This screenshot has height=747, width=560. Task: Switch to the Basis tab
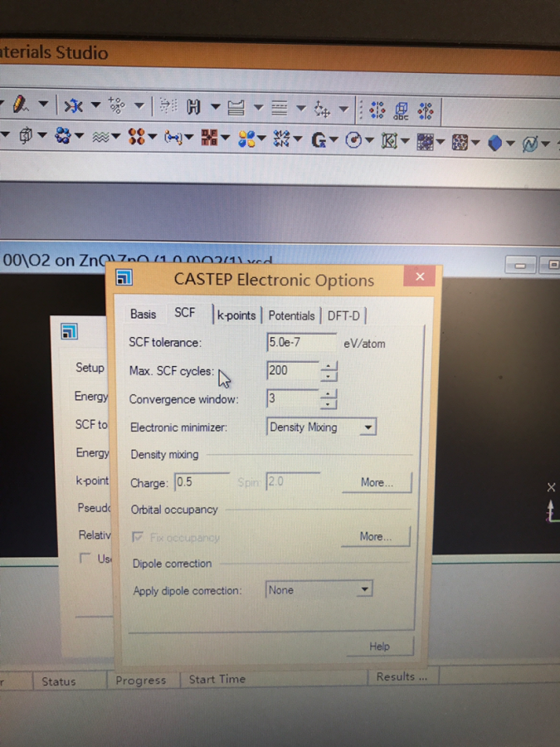point(143,314)
